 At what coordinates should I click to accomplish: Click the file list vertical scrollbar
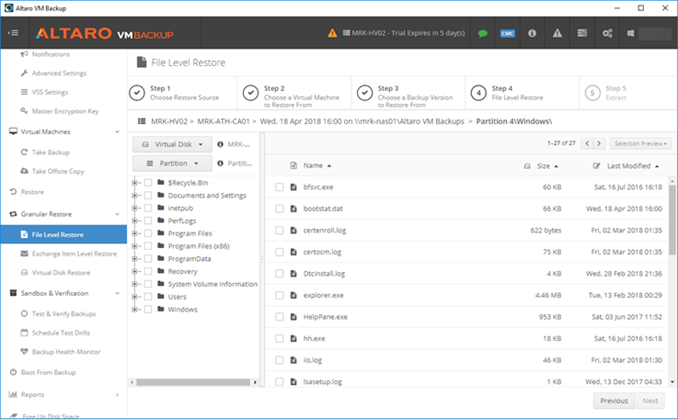[672, 220]
